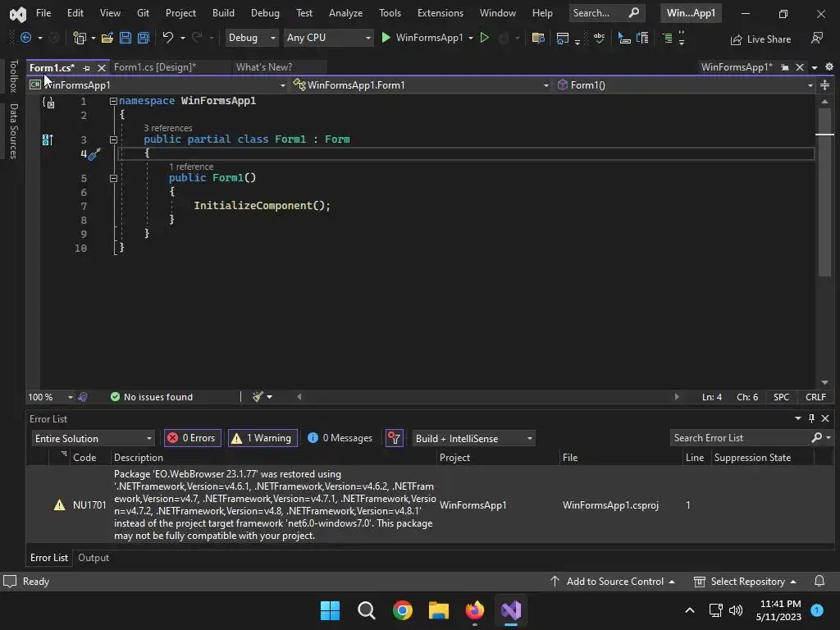The width and height of the screenshot is (840, 630).
Task: Click the abc spell checker icon
Action: click(599, 38)
